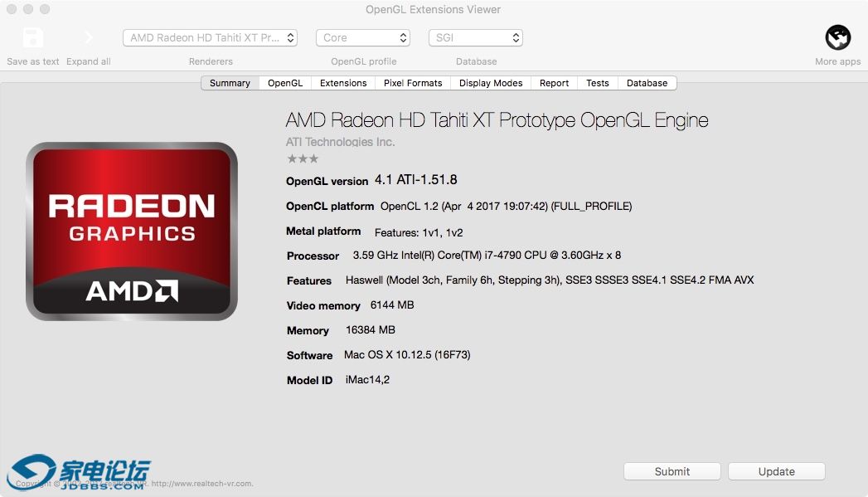Image resolution: width=868 pixels, height=497 pixels.
Task: Open the Renderers dropdown
Action: 210,38
